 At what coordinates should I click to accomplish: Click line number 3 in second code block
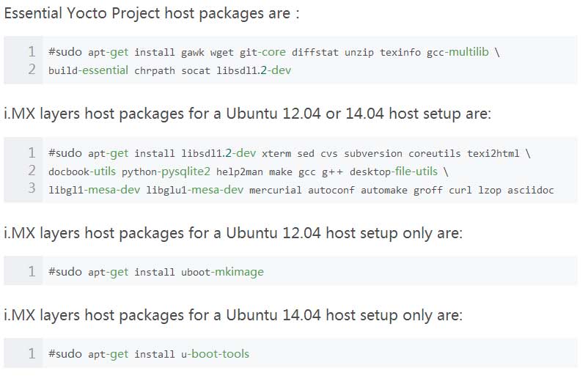pyautogui.click(x=32, y=188)
